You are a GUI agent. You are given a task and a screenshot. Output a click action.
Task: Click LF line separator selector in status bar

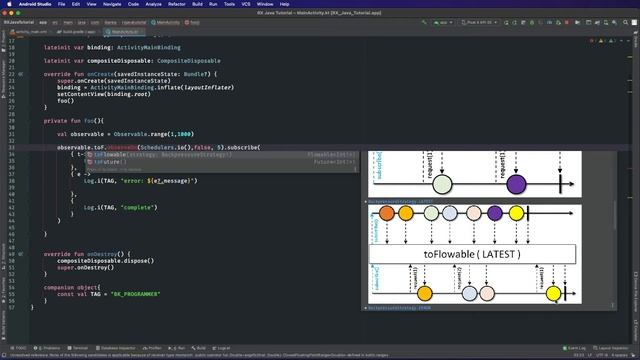(590, 356)
